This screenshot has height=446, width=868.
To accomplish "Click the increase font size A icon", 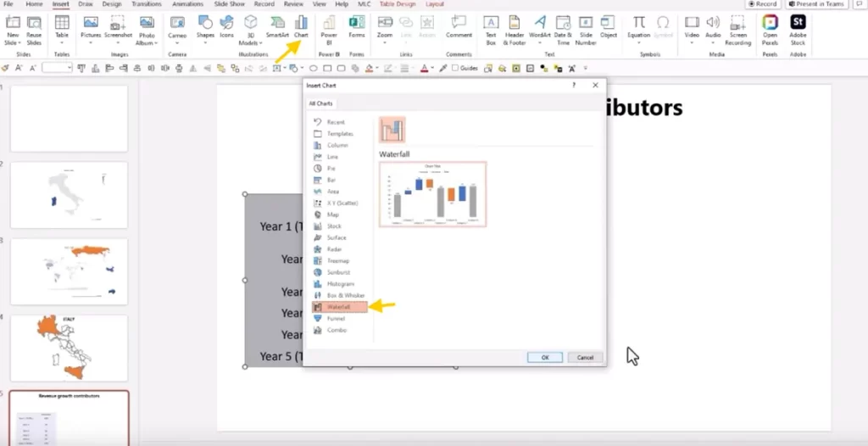I will point(19,68).
